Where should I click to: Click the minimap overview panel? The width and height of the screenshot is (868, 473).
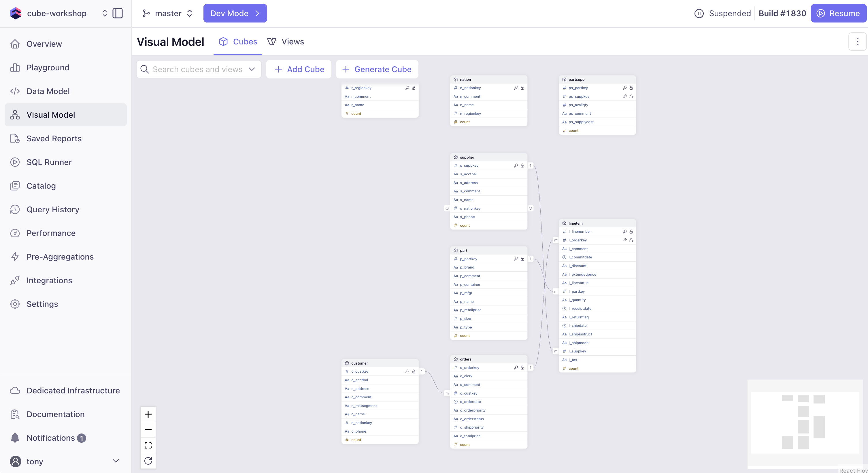coord(805,423)
